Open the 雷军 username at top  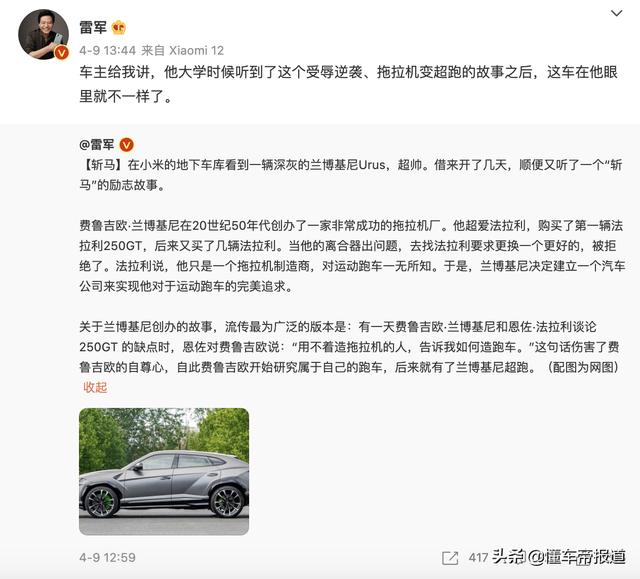(93, 27)
